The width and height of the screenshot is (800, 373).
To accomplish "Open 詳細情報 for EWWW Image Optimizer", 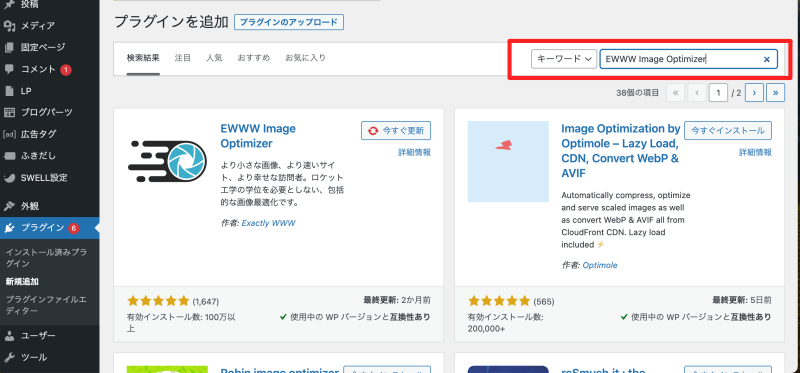I will pos(414,152).
